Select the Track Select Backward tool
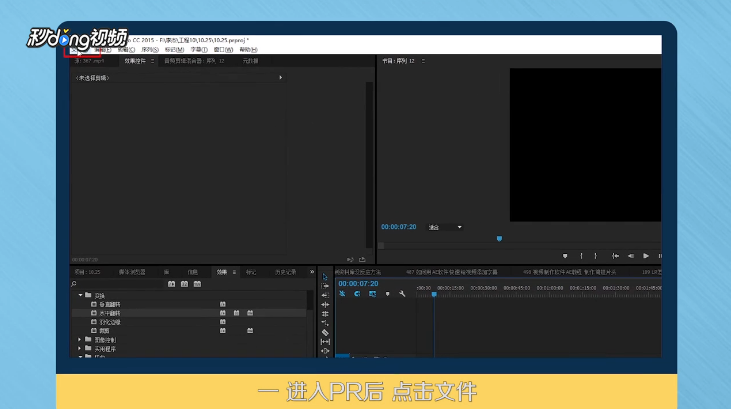 click(325, 295)
